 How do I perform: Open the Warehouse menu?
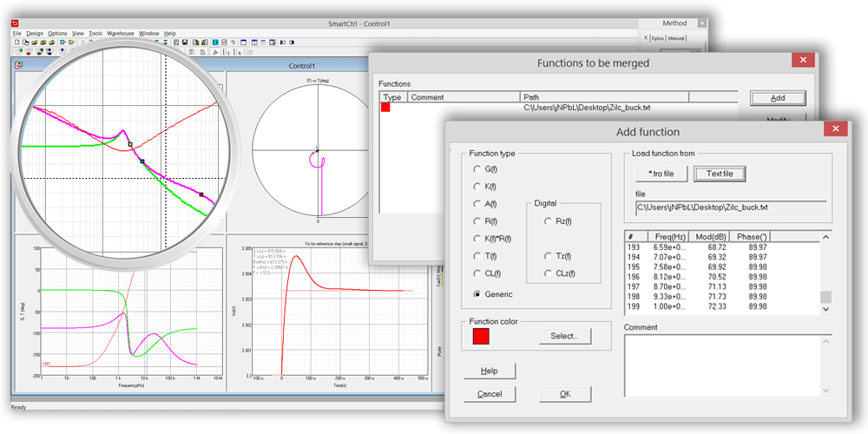pyautogui.click(x=120, y=33)
